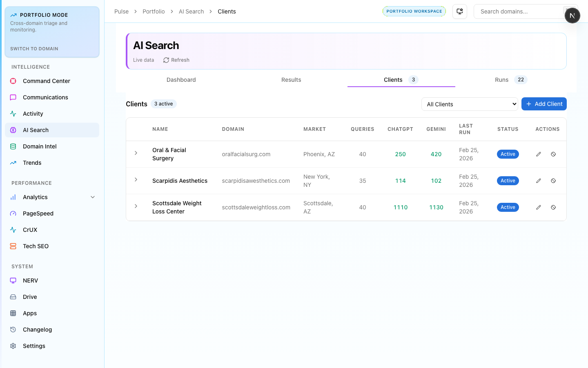The height and width of the screenshot is (368, 588).
Task: Click the Search domains input field
Action: pyautogui.click(x=519, y=11)
